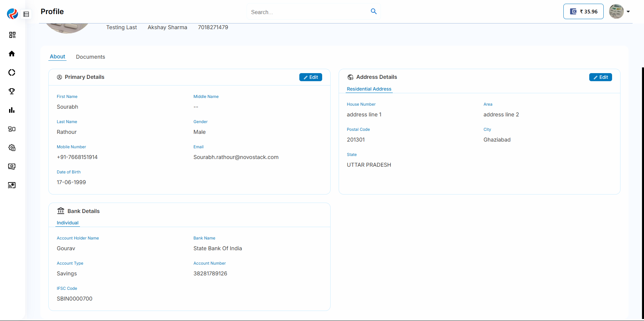Viewport: 644px width, 321px height.
Task: Open the donut chart sidebar icon
Action: 12,72
